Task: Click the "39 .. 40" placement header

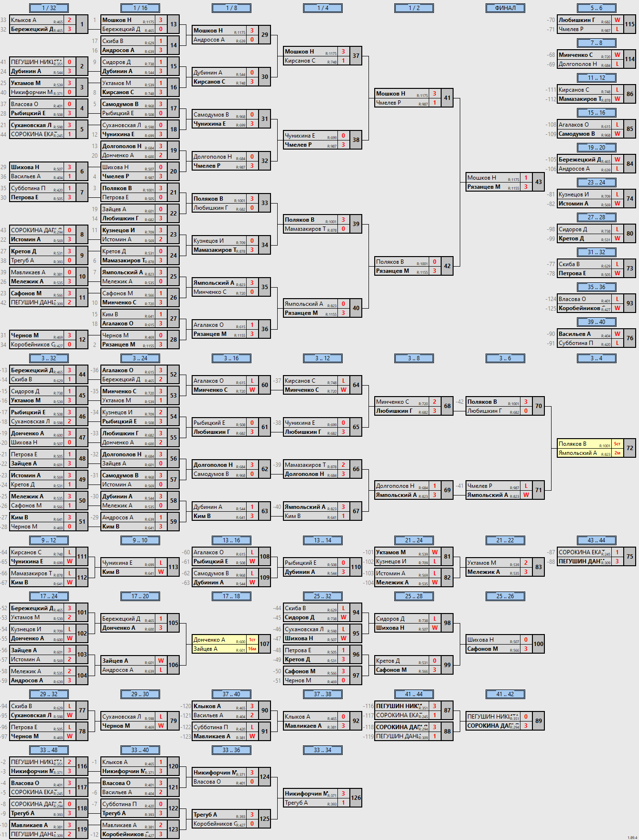Action: (596, 322)
